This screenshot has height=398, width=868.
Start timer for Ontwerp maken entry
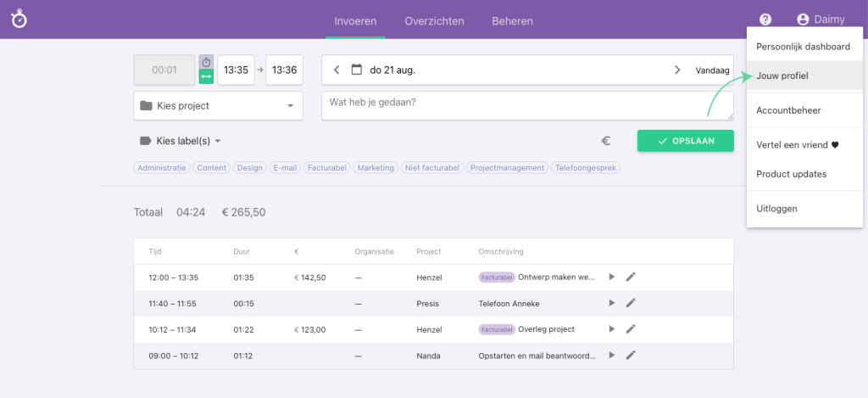point(612,277)
